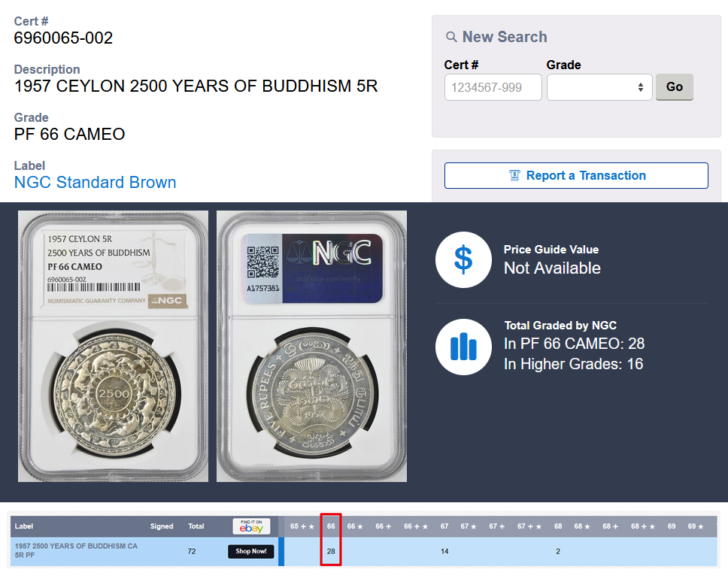Click the Find It On eBay logo
The image size is (728, 582).
(x=251, y=526)
